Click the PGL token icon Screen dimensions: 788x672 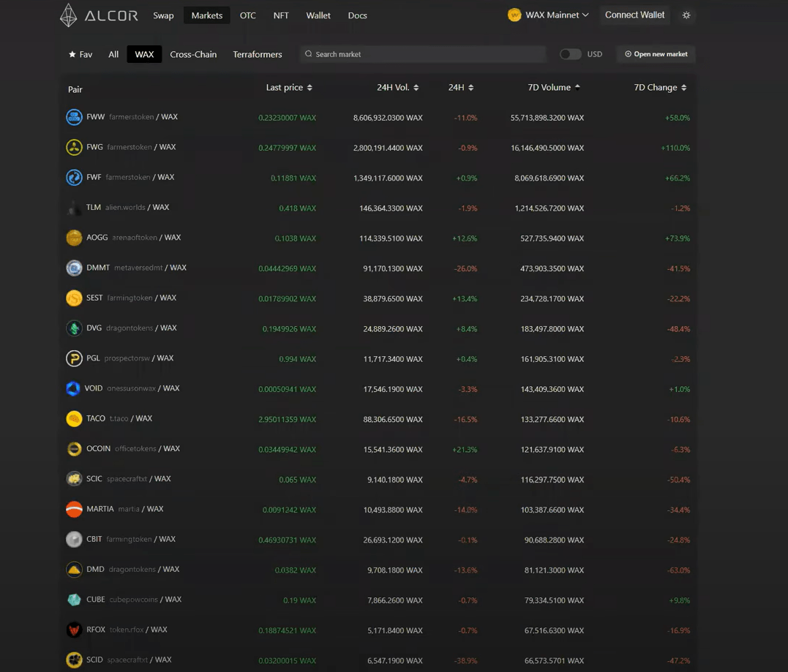[x=74, y=358]
